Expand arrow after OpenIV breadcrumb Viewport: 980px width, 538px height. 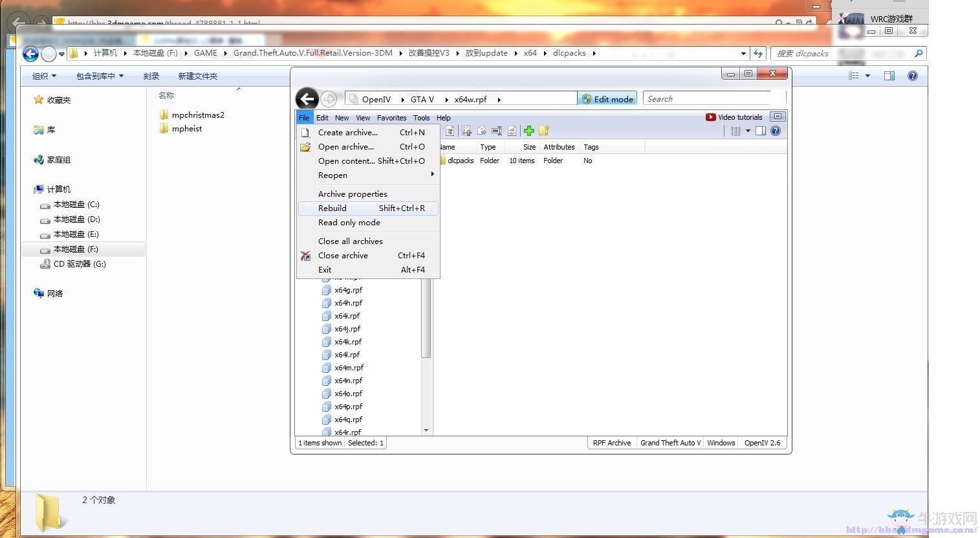coord(402,99)
